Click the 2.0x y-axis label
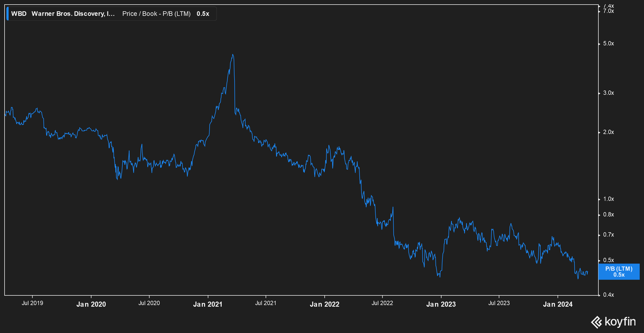644x333 pixels. click(x=609, y=132)
